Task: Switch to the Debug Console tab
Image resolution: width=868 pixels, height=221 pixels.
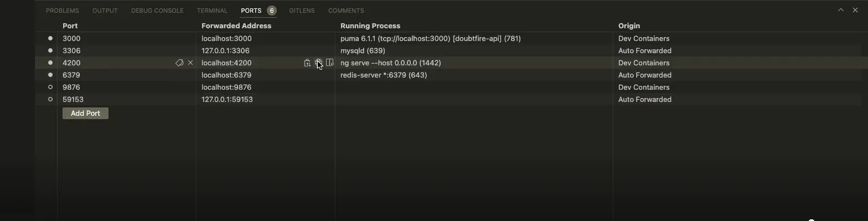Action: click(x=157, y=11)
